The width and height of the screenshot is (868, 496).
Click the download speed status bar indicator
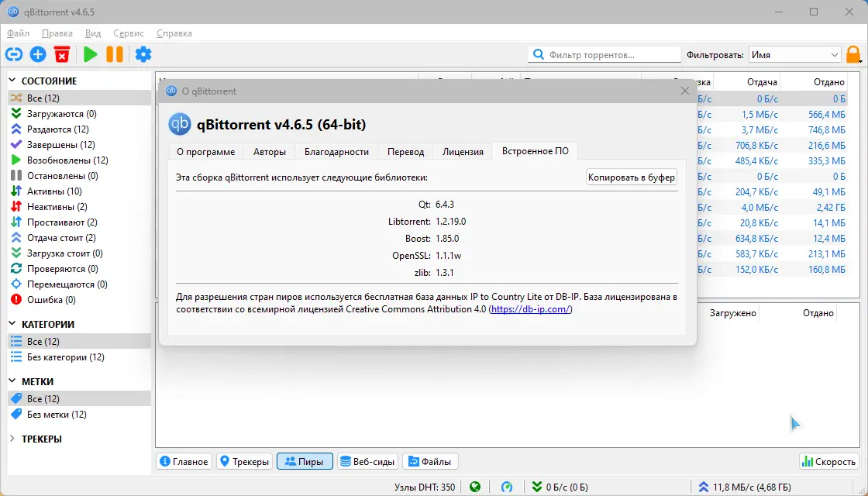coord(560,487)
